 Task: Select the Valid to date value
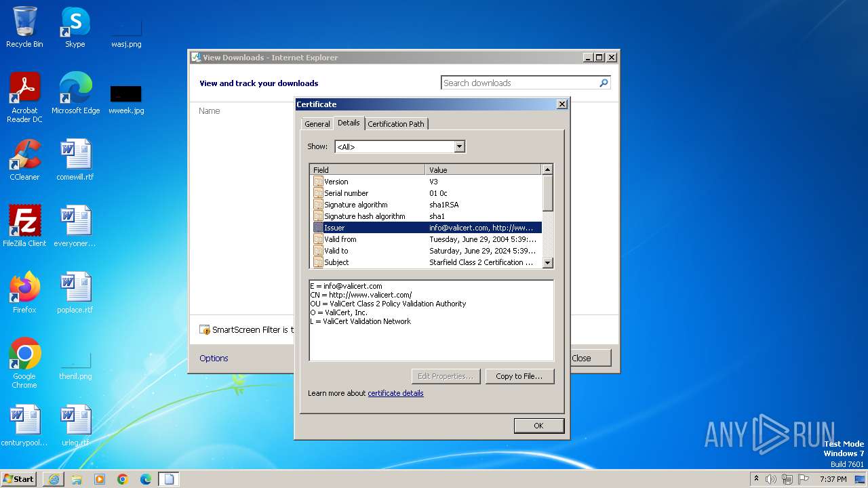coord(483,251)
